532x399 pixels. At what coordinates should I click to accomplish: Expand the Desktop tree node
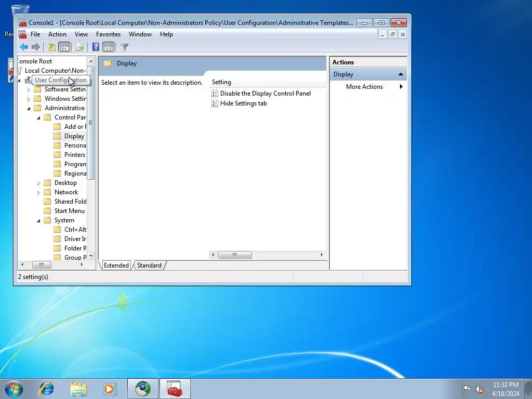[x=38, y=183]
